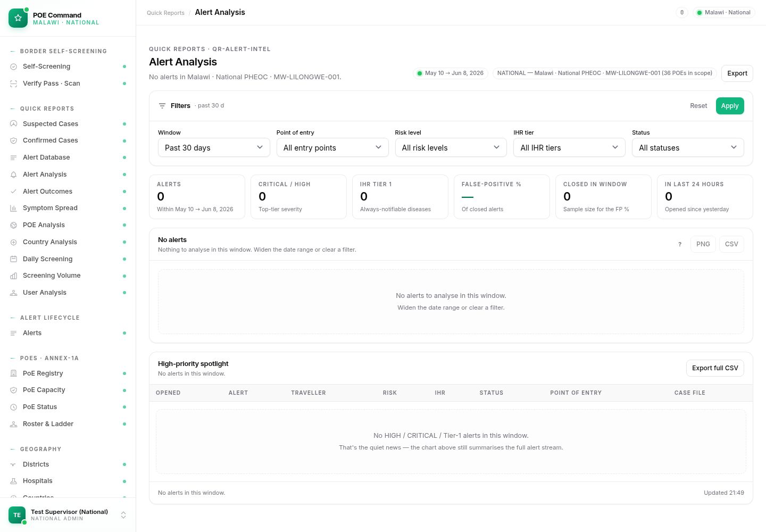Click the NATIONAL PHEOC scope chip
The image size is (766, 532).
(605, 73)
